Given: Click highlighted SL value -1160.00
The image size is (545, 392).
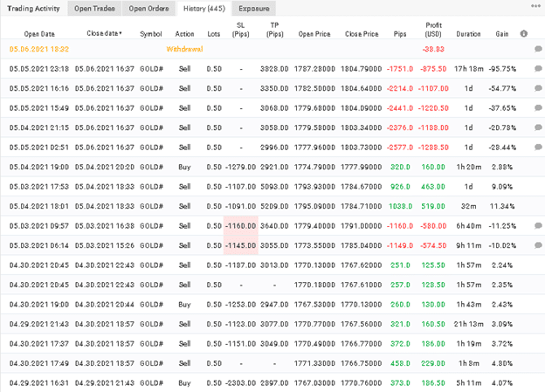Looking at the screenshot, I should click(240, 226).
